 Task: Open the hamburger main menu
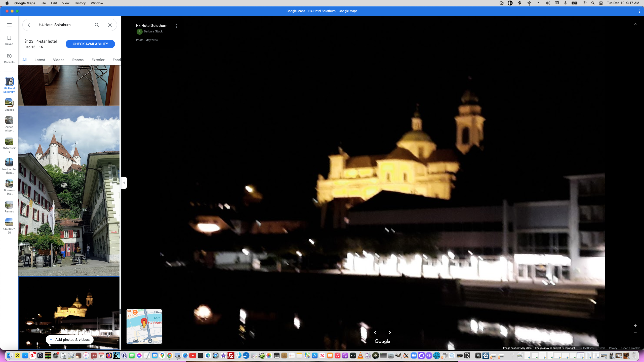(x=9, y=25)
